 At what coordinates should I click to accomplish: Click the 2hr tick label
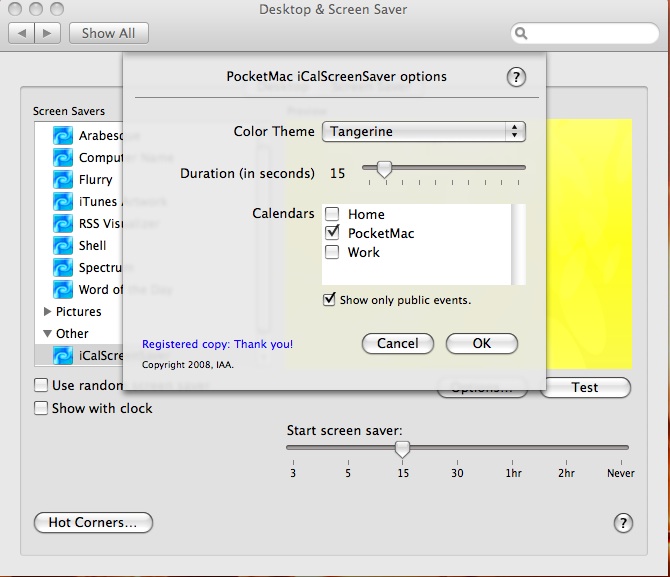(x=567, y=473)
